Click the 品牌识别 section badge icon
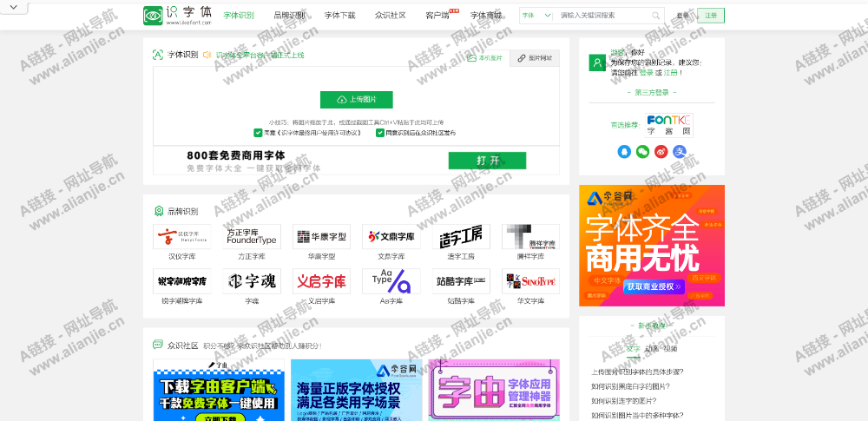Viewport: 868px width, 421px height. pos(158,211)
